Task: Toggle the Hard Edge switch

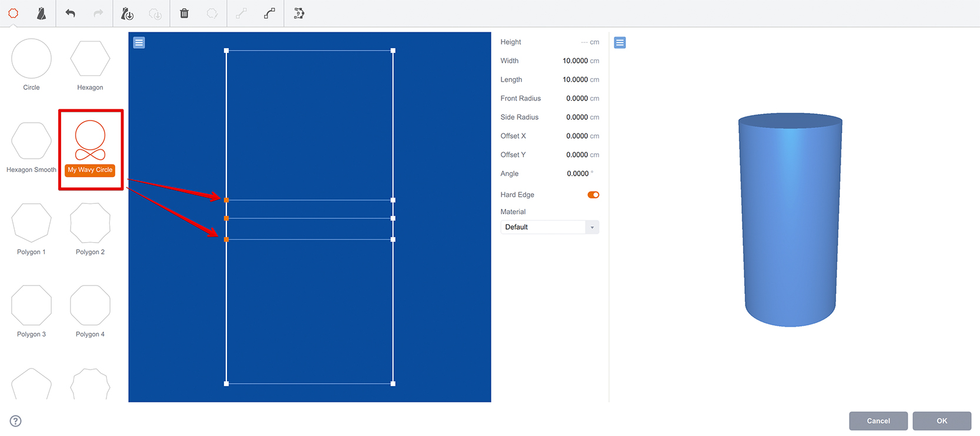Action: pyautogui.click(x=593, y=194)
